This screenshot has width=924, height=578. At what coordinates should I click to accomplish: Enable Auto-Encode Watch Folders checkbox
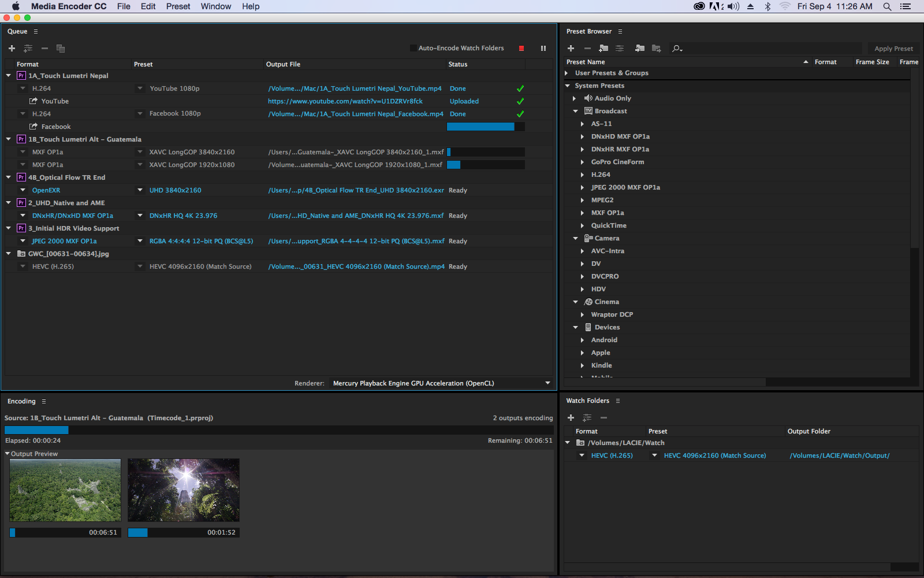[413, 48]
